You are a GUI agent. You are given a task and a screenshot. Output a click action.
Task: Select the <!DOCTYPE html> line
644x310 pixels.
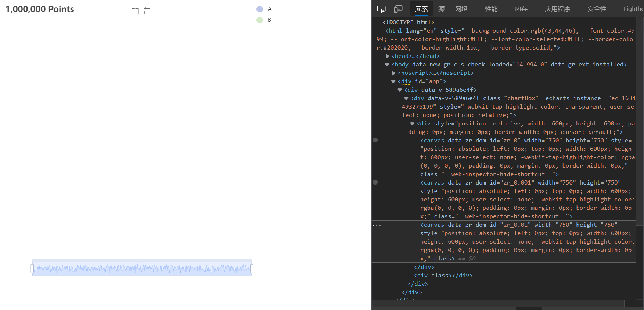click(x=408, y=22)
